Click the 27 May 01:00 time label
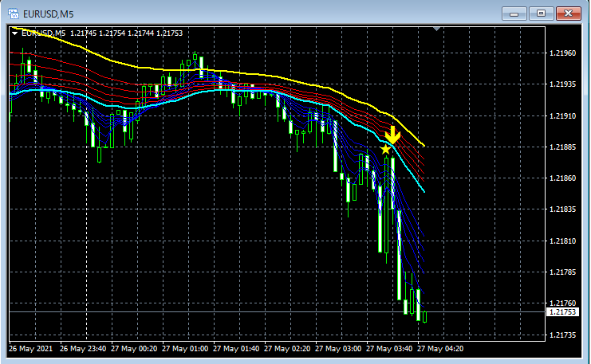 point(185,349)
